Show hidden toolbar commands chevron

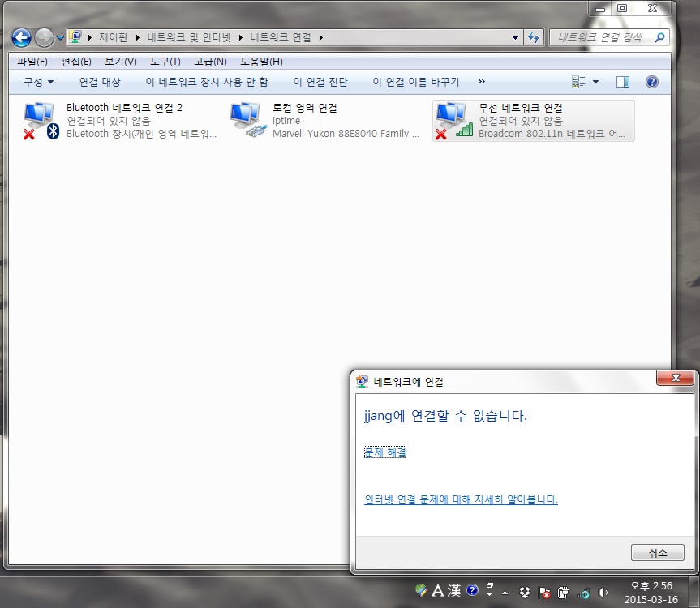tap(481, 82)
